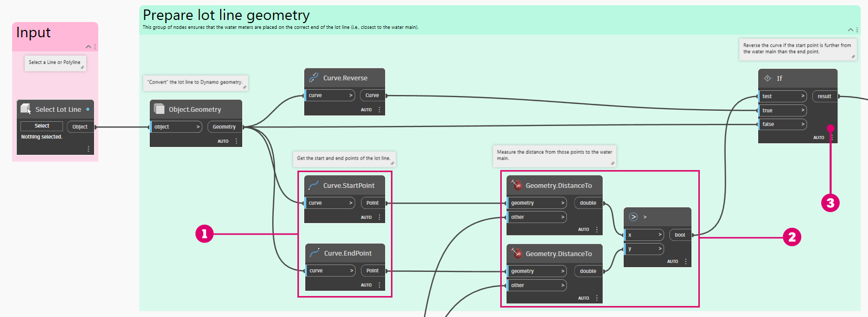Toggle pin on the 'Reverse the curve' note
The image size is (868, 317).
pyautogui.click(x=853, y=57)
